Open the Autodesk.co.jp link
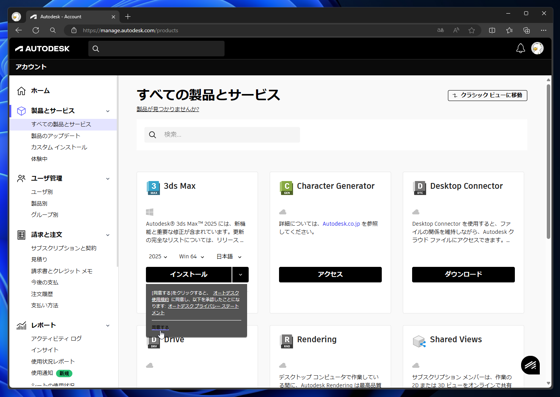Image resolution: width=560 pixels, height=397 pixels. tap(341, 224)
